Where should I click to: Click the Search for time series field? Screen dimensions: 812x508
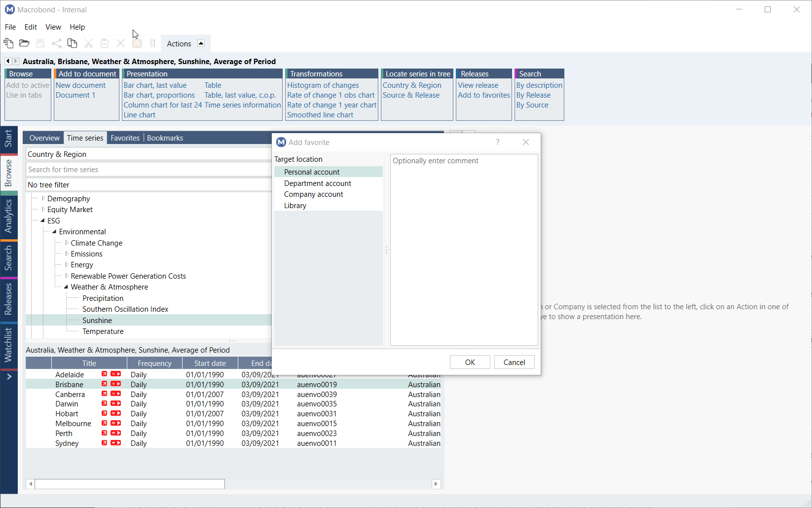[x=148, y=169]
